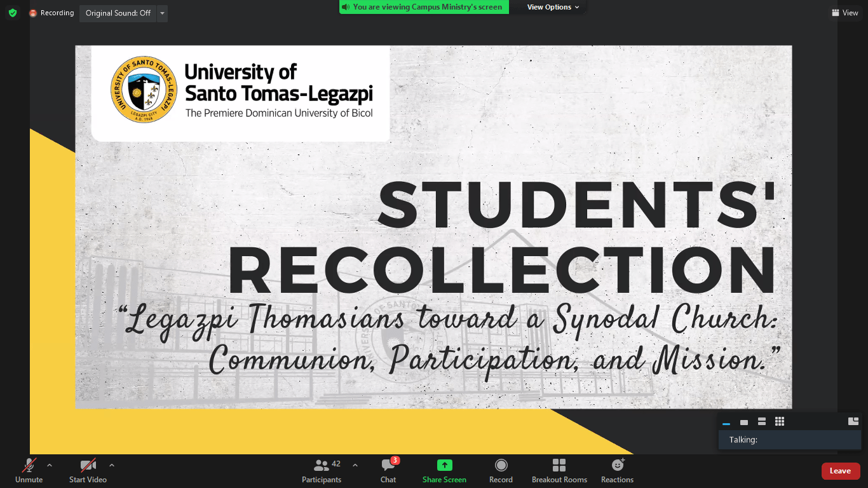Unmute your microphone
The height and width of the screenshot is (488, 868).
click(x=28, y=470)
